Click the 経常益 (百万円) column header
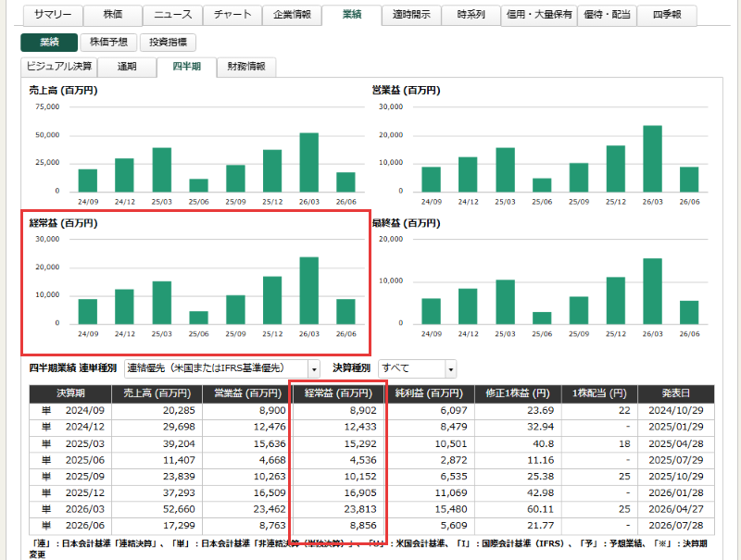This screenshot has width=741, height=560. point(338,393)
